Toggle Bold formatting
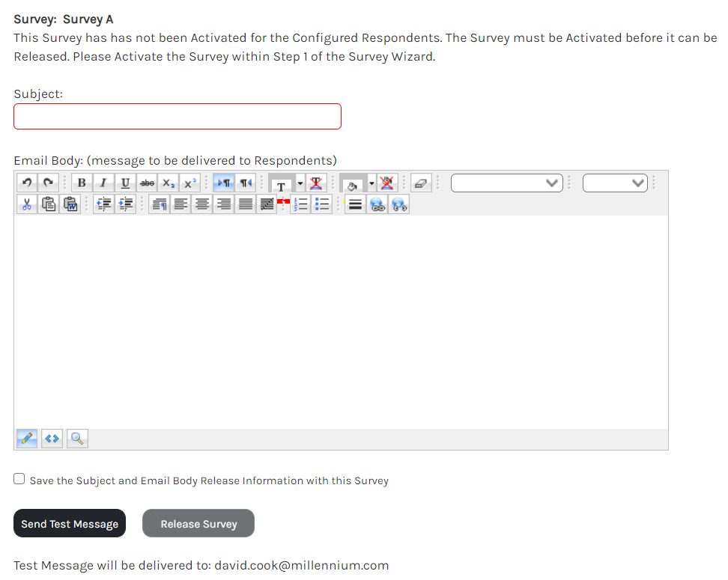The height and width of the screenshot is (580, 728). (x=82, y=183)
